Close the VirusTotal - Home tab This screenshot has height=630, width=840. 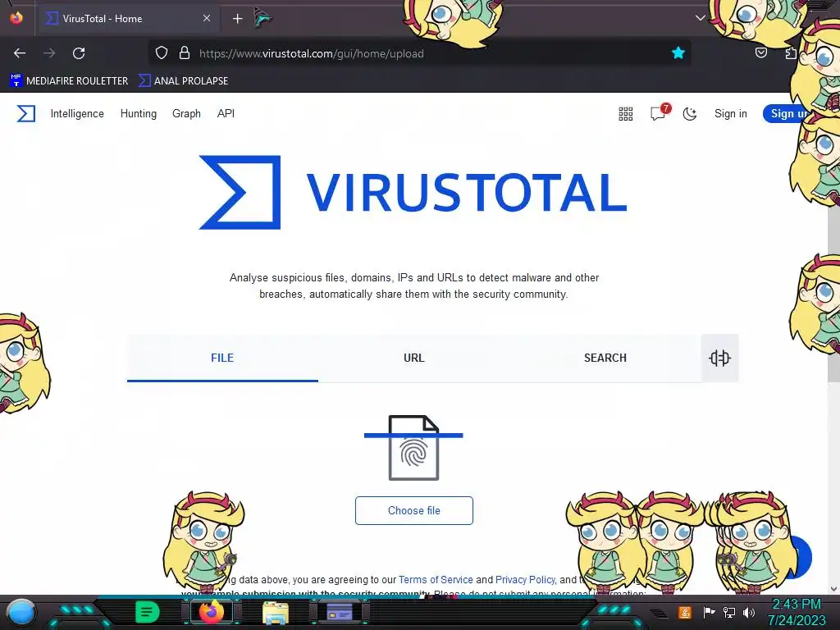coord(207,18)
